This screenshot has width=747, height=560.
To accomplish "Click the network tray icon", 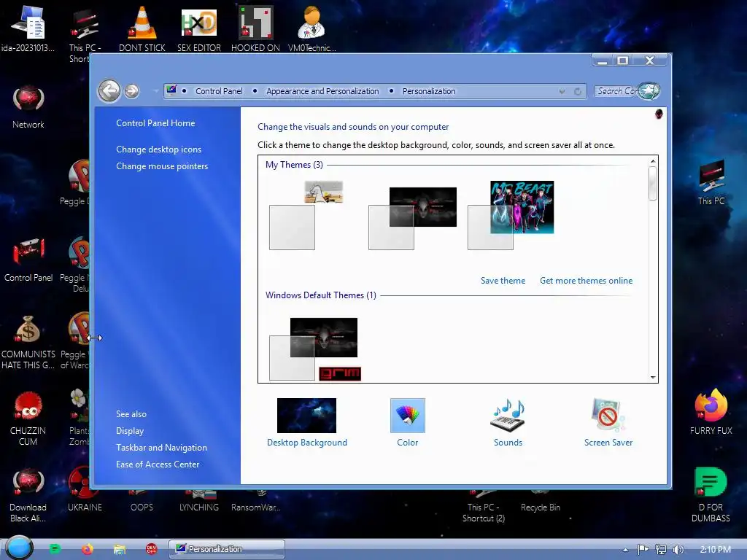I will pyautogui.click(x=661, y=550).
